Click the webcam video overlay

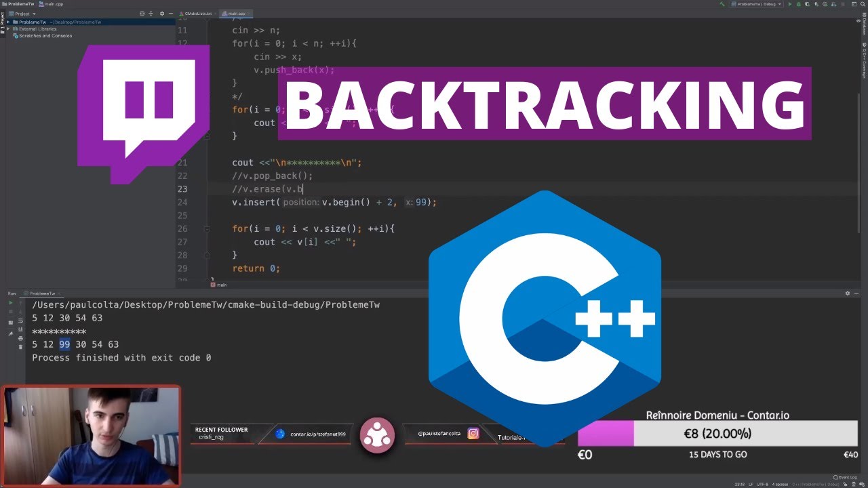point(90,436)
